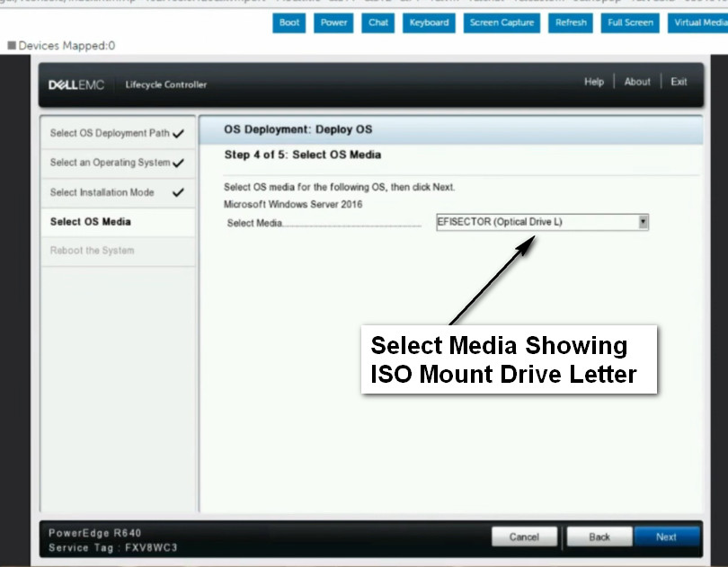Click the Boot button in console toolbar
The height and width of the screenshot is (567, 728).
(289, 22)
